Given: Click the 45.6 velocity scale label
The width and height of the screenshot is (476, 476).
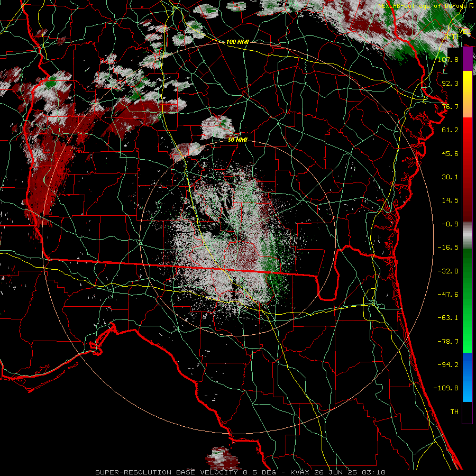Looking at the screenshot, I should (450, 153).
